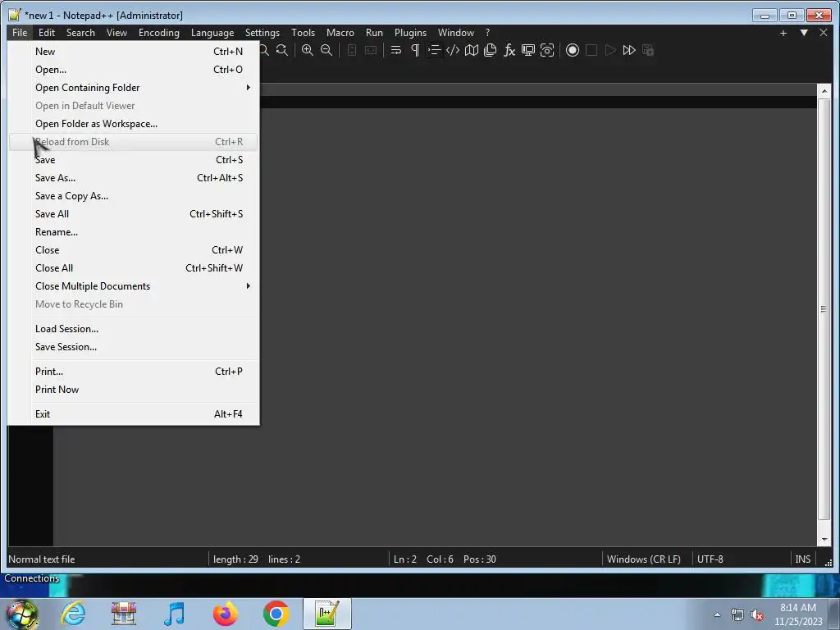Open the Document List toolbar icon

pos(491,50)
